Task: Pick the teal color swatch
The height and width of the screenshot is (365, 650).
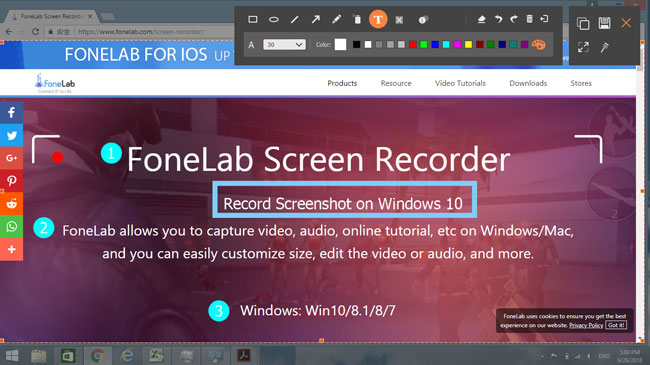Action: pos(513,44)
